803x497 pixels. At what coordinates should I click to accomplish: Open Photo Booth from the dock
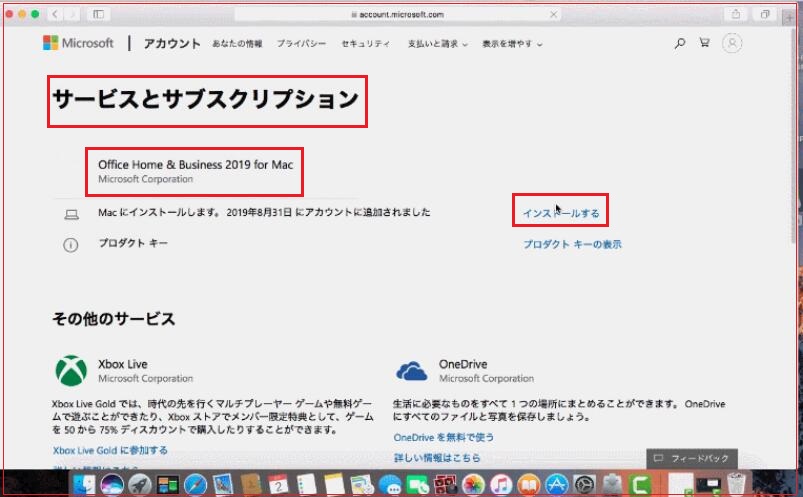click(x=445, y=484)
